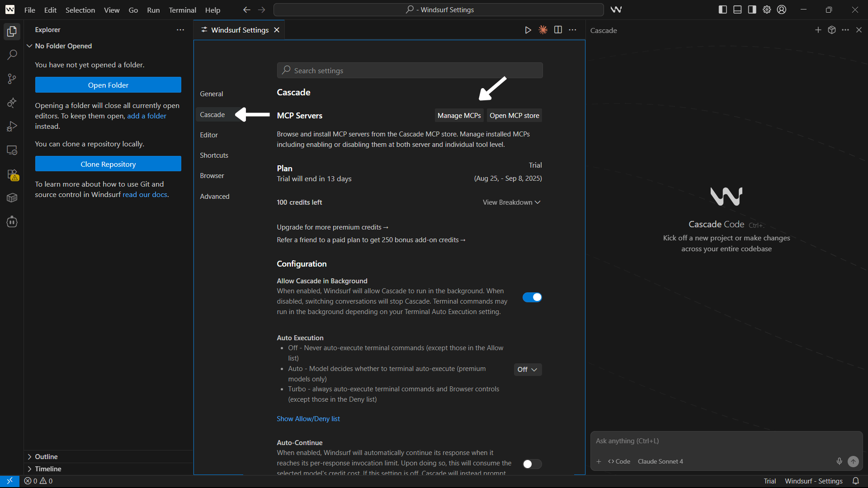Open the Selection menu
The image size is (868, 488).
click(x=80, y=9)
